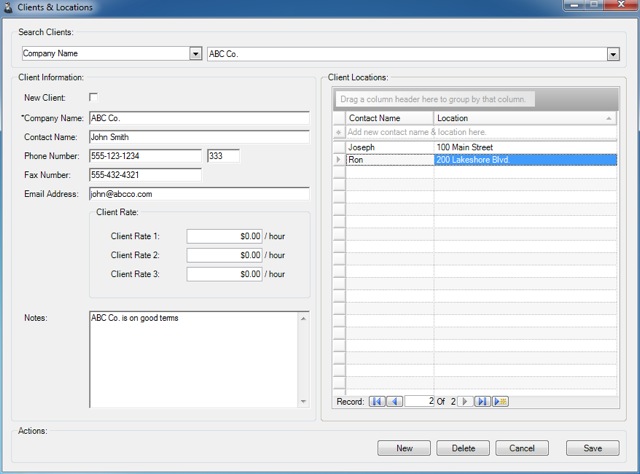Viewport: 640px width, 474px height.
Task: Go to first record in navigator
Action: click(x=377, y=401)
